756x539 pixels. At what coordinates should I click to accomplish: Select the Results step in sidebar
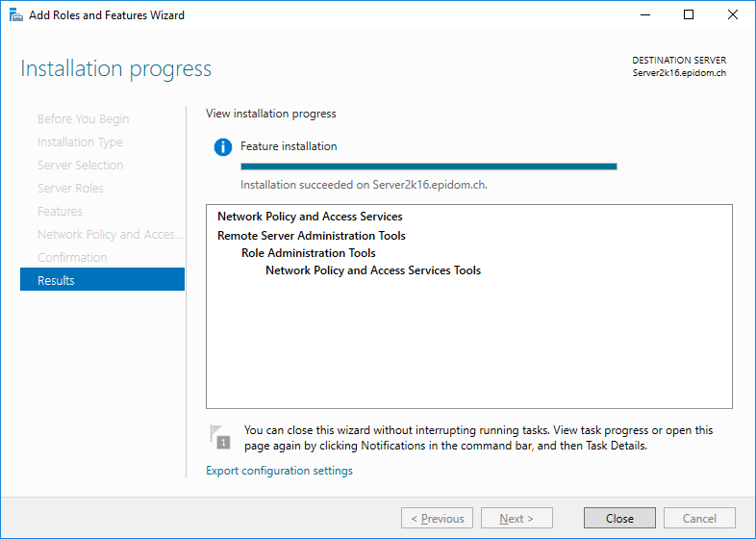coord(102,279)
